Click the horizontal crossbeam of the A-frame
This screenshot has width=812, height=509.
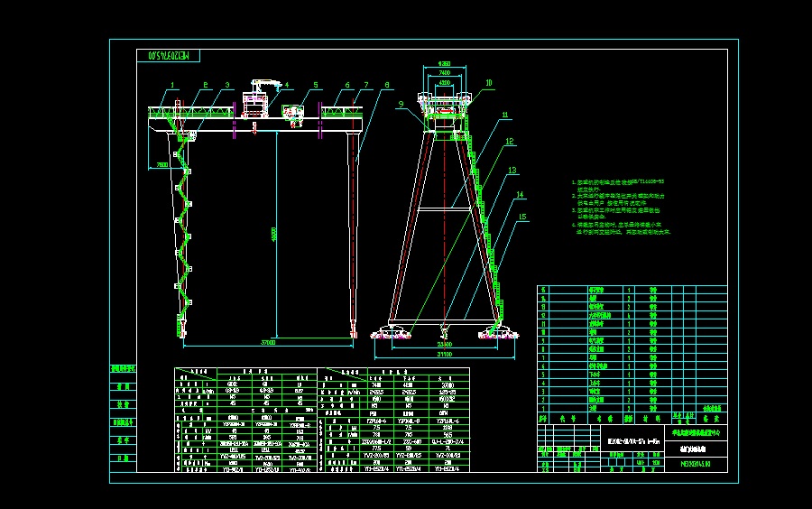click(x=443, y=209)
